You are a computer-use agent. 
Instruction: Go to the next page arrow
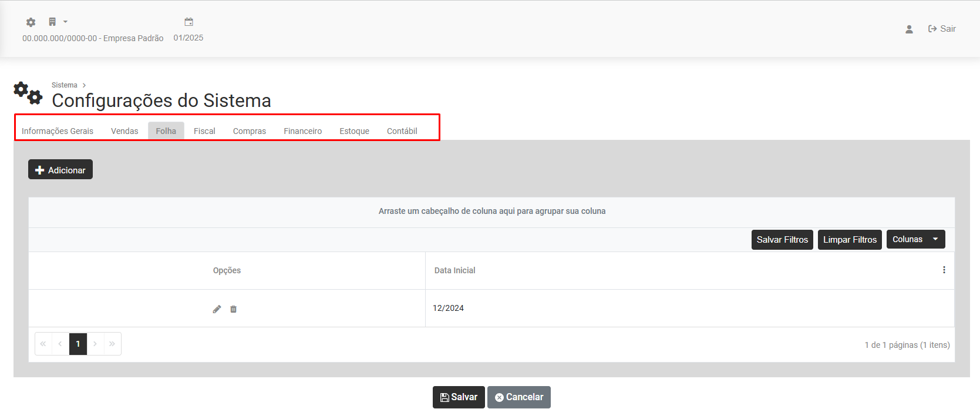[x=95, y=344]
